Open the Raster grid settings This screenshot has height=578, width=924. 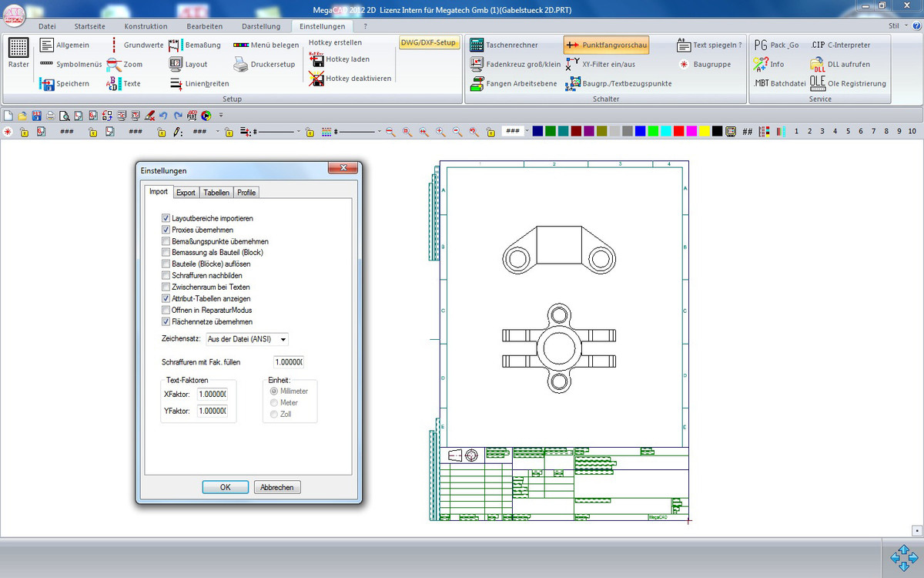(18, 52)
